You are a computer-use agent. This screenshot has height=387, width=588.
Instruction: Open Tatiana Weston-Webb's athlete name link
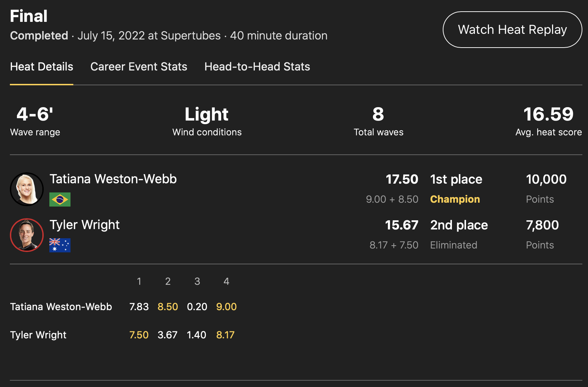(113, 179)
